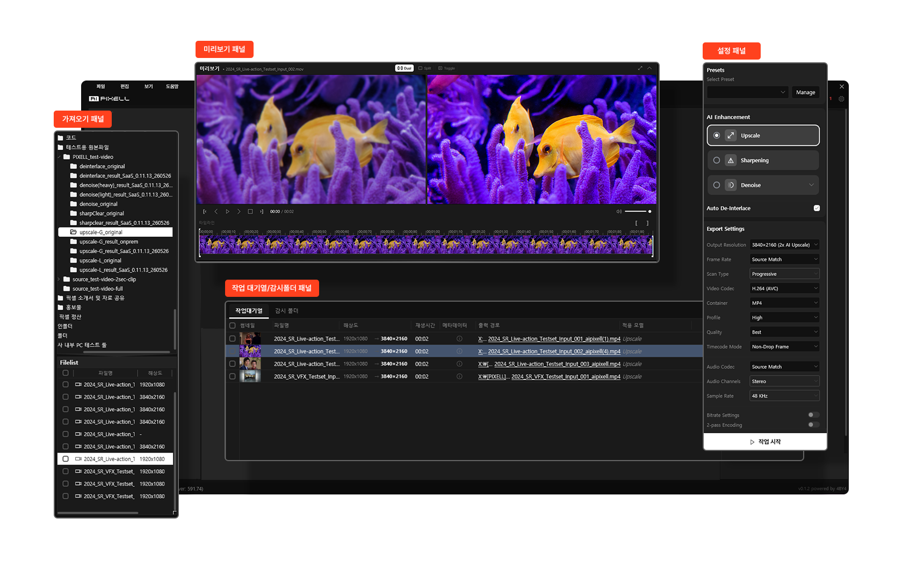Toggle the Auto De-Interlace checkbox
Screen dimensions: 924x569
click(x=817, y=208)
